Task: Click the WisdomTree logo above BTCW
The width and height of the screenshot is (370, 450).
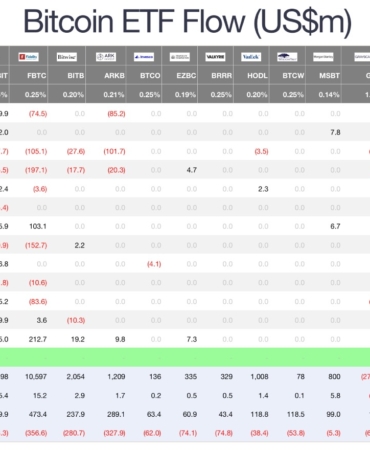Action: pos(287,57)
